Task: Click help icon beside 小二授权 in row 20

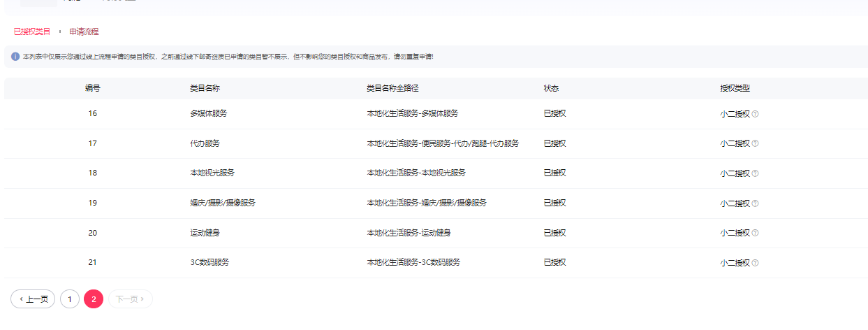Action: click(755, 233)
